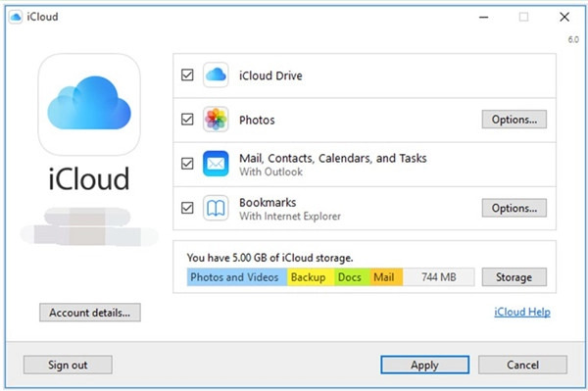Click the large iCloud wordmark
The height and width of the screenshot is (391, 588).
pos(89,178)
